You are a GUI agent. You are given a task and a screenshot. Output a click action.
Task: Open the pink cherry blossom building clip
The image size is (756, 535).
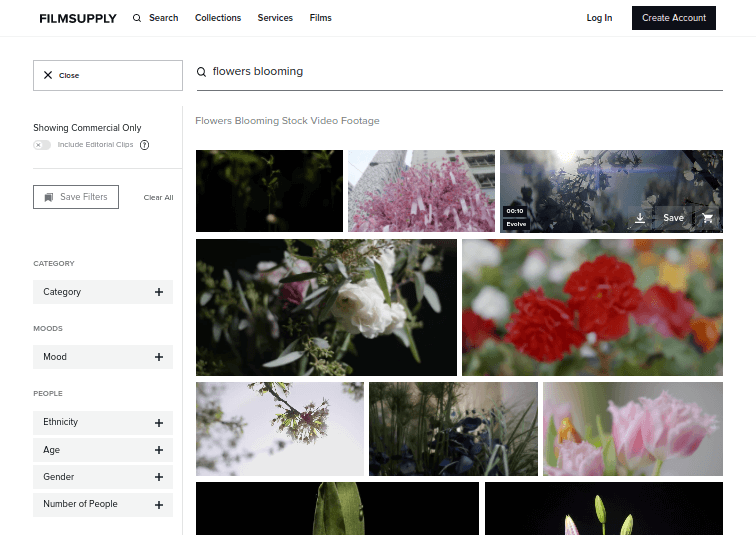pyautogui.click(x=421, y=191)
